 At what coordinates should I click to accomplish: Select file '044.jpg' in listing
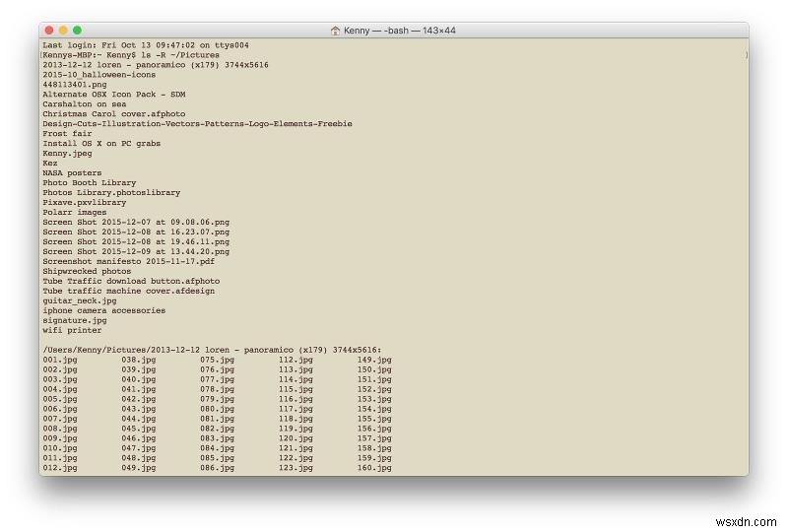coord(139,419)
